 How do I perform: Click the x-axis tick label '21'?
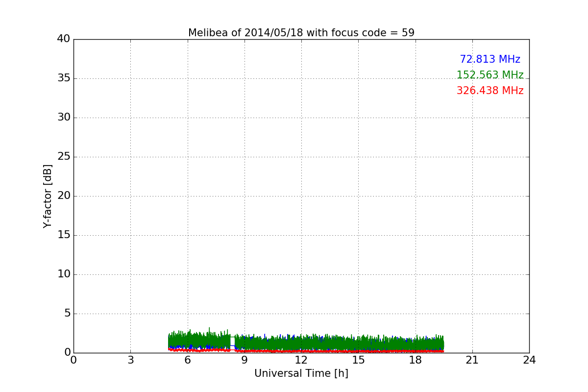[x=472, y=360]
